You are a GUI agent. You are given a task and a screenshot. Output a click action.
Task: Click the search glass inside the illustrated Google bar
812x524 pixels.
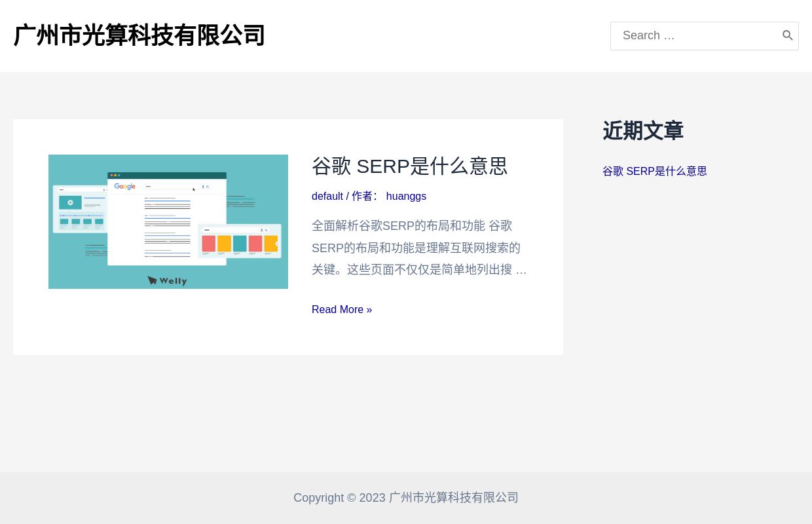(207, 187)
